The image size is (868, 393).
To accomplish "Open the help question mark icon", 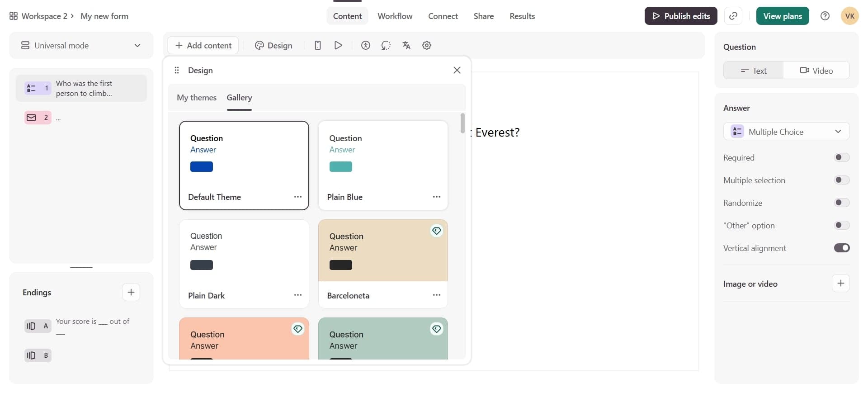I will click(x=825, y=16).
